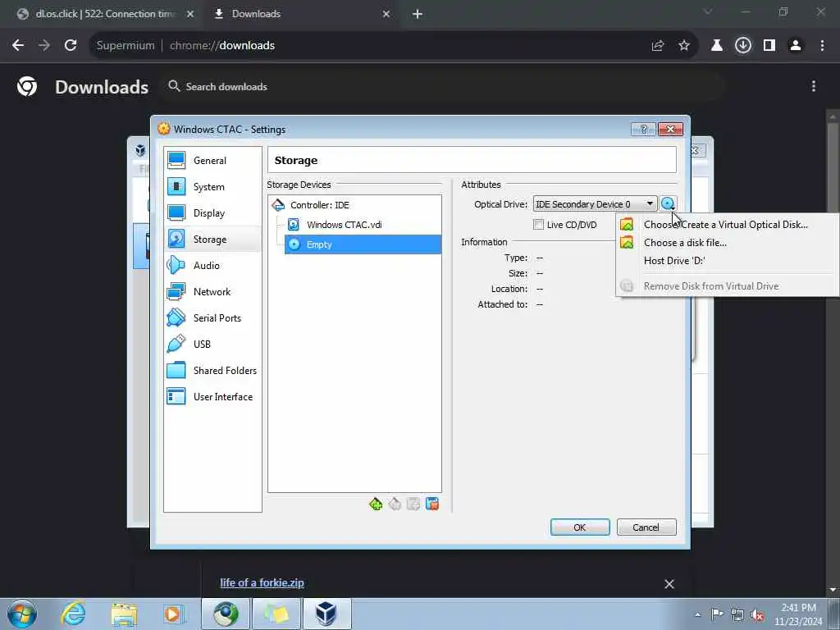Confirm settings with the OK button
This screenshot has width=840, height=630.
(580, 527)
